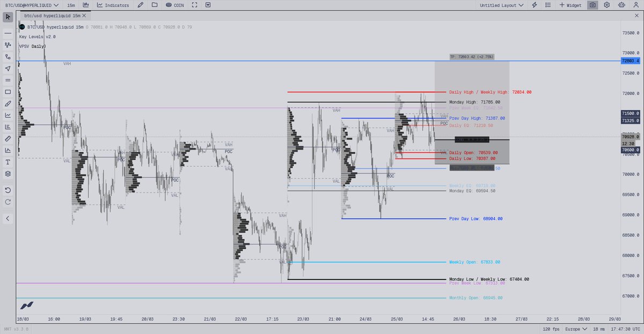Image resolution: width=644 pixels, height=334 pixels.
Task: Click the pencil drawing settings icon
Action: click(140, 5)
